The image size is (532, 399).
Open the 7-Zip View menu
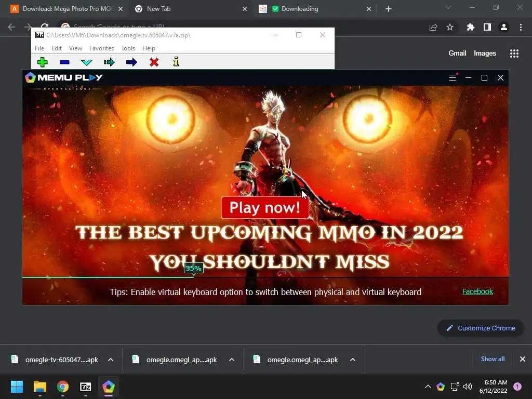coord(75,48)
